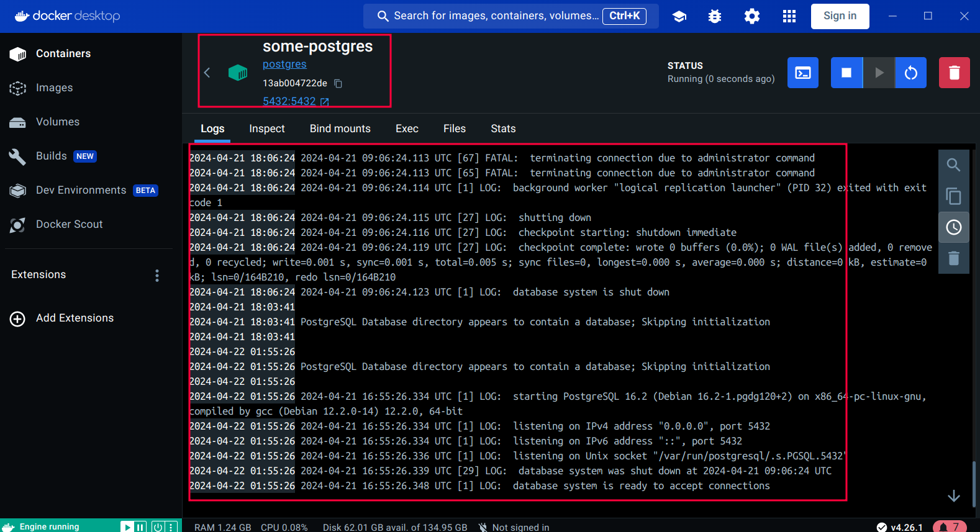The image size is (980, 532).
Task: Click the Dev Environments box icon
Action: 18,191
